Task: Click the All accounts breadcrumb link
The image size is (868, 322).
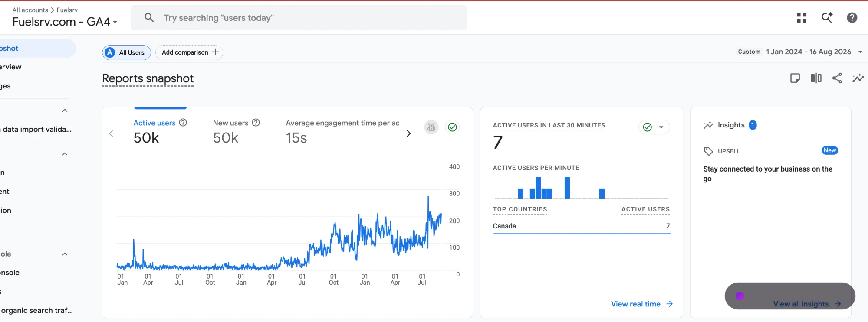Action: pos(30,10)
